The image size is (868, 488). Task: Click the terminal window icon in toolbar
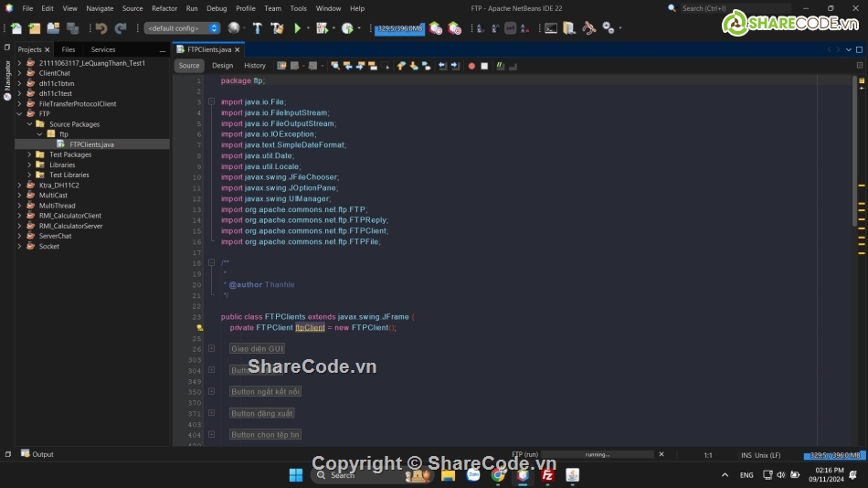[551, 28]
